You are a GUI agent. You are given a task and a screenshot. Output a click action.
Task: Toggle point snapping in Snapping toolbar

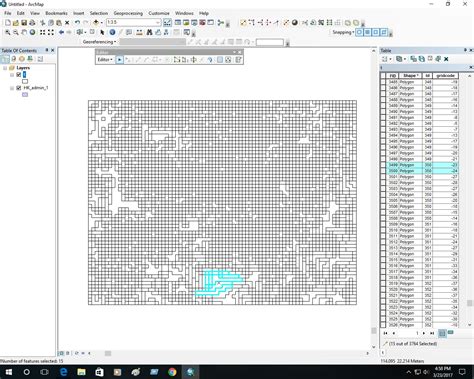click(x=359, y=32)
